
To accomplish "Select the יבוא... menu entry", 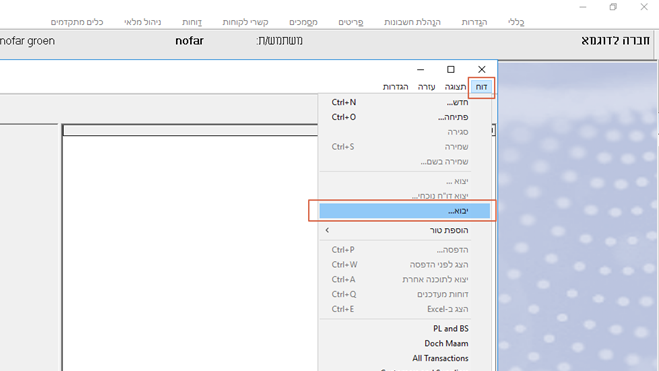I will point(405,211).
